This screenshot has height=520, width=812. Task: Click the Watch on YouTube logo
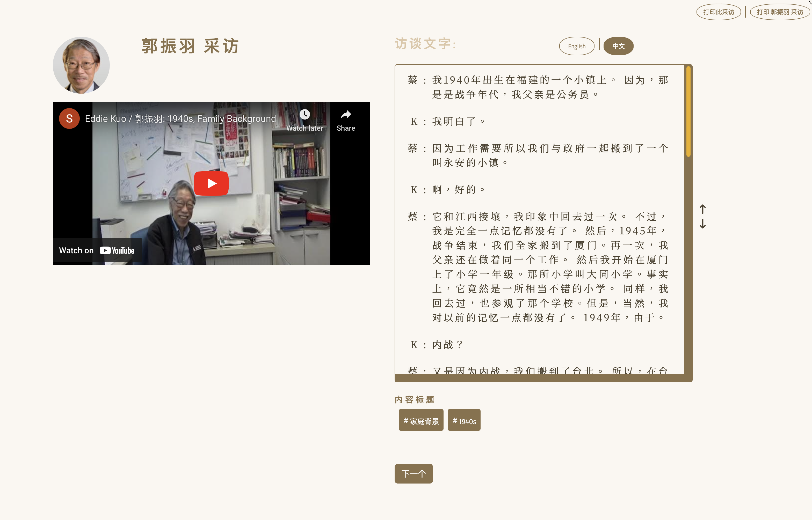[117, 250]
